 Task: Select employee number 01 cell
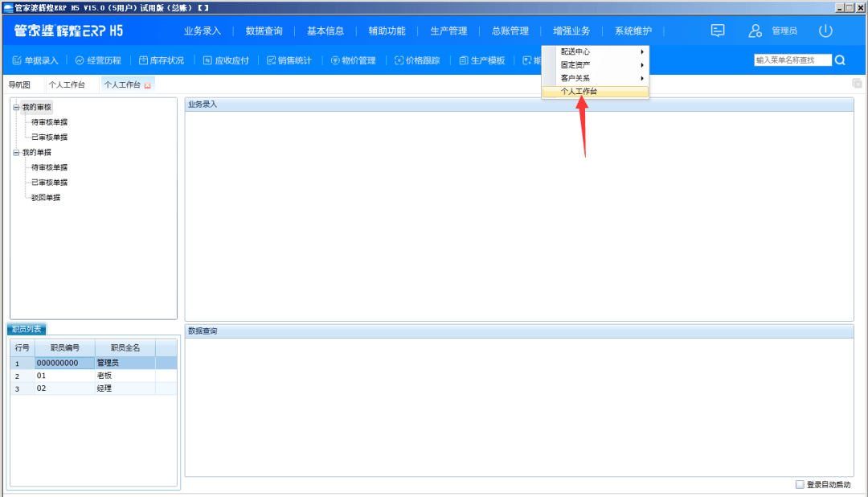pos(65,376)
